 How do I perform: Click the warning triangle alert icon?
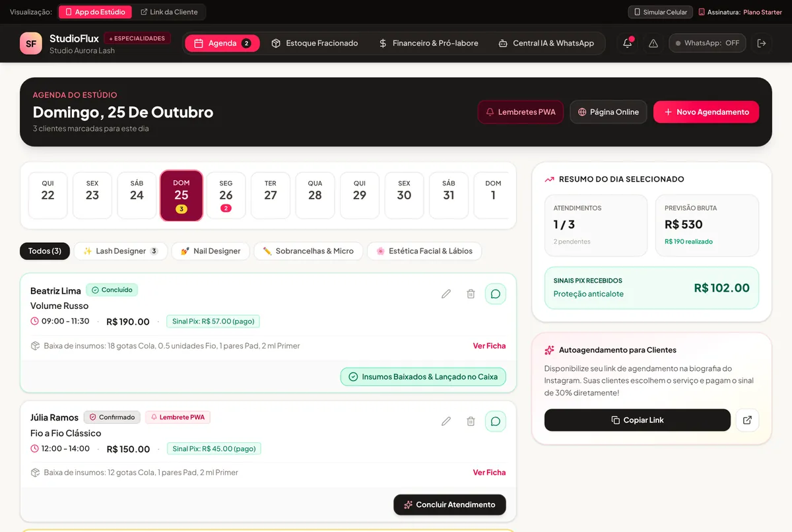(x=653, y=43)
